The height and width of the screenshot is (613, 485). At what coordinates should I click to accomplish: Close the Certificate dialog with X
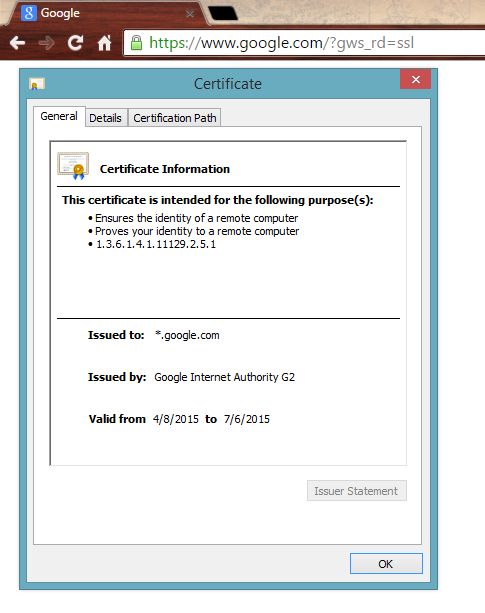coord(415,79)
